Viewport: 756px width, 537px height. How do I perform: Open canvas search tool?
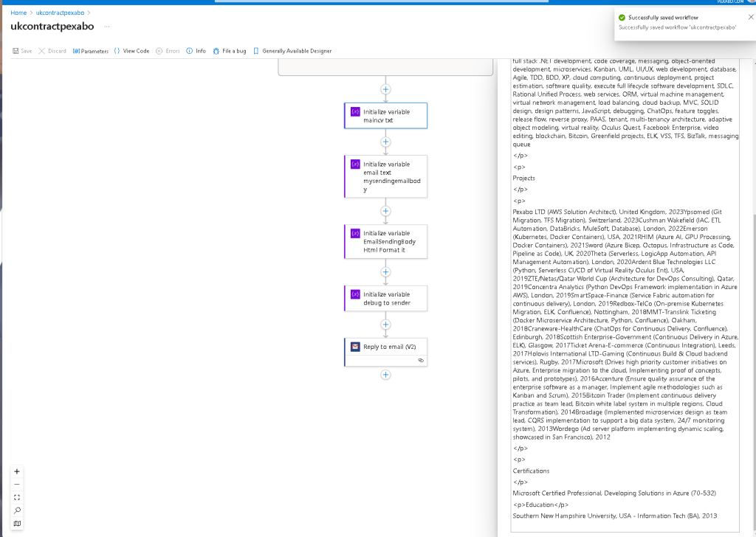click(17, 510)
